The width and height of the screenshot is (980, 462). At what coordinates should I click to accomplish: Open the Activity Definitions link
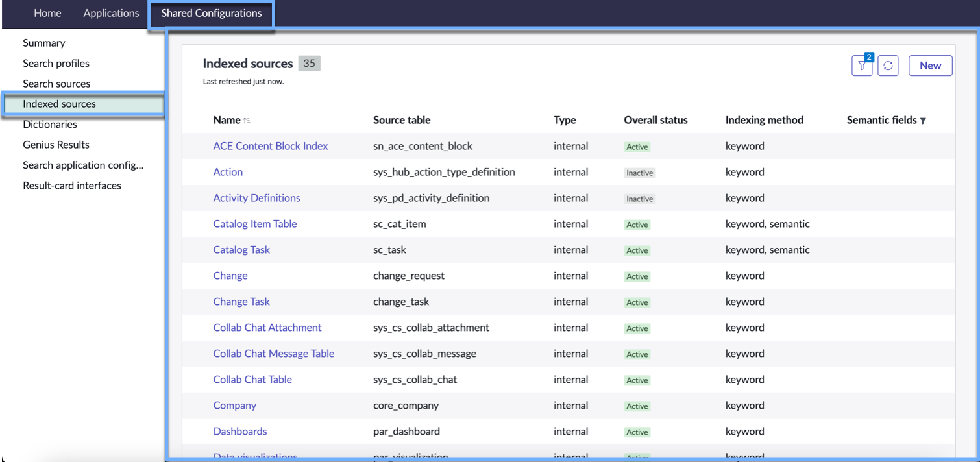(257, 198)
